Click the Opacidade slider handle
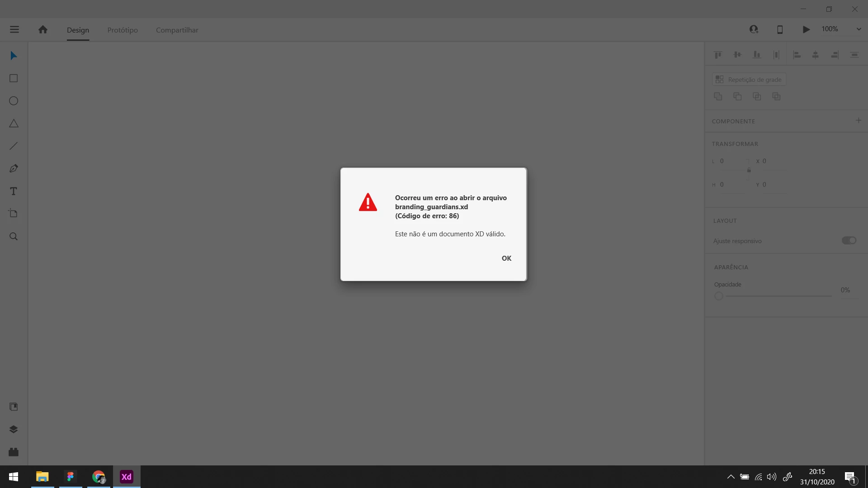 [x=719, y=296]
